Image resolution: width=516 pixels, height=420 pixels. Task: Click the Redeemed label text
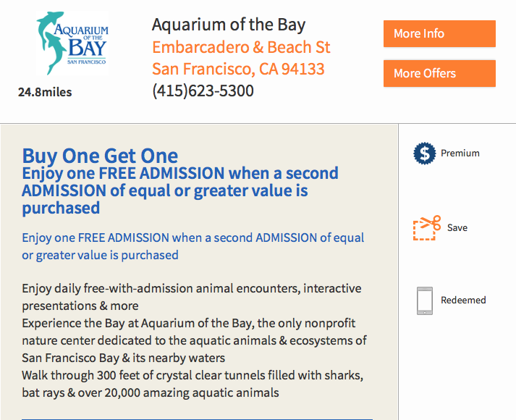coord(463,301)
